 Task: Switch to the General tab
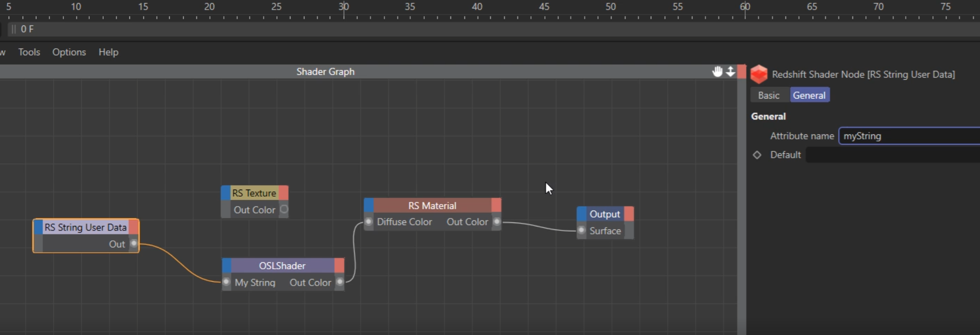pos(809,95)
